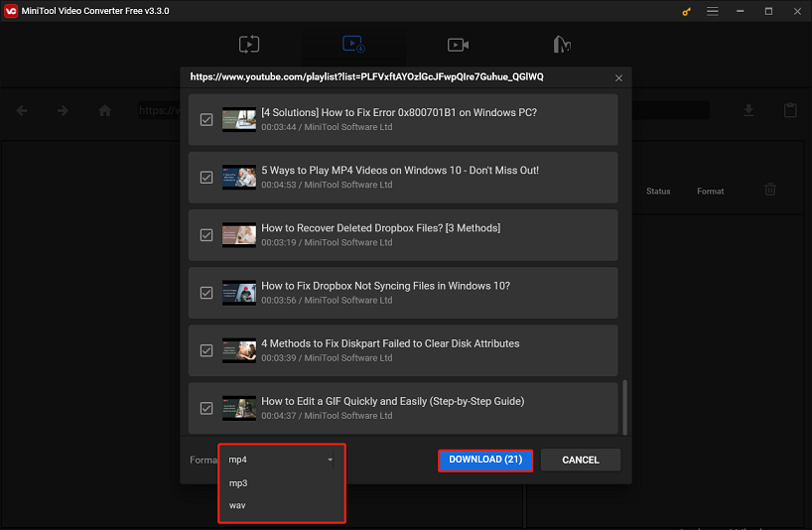Click the clipboard paste icon
This screenshot has height=530, width=812.
coord(790,110)
